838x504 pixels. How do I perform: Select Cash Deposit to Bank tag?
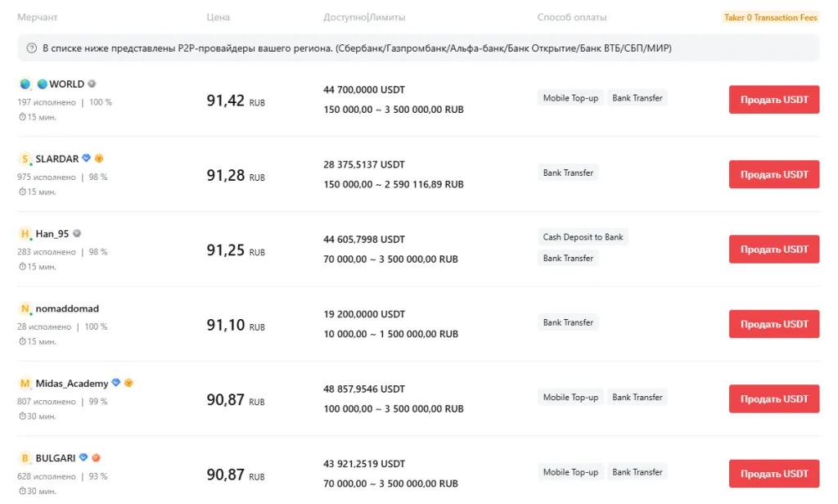583,237
